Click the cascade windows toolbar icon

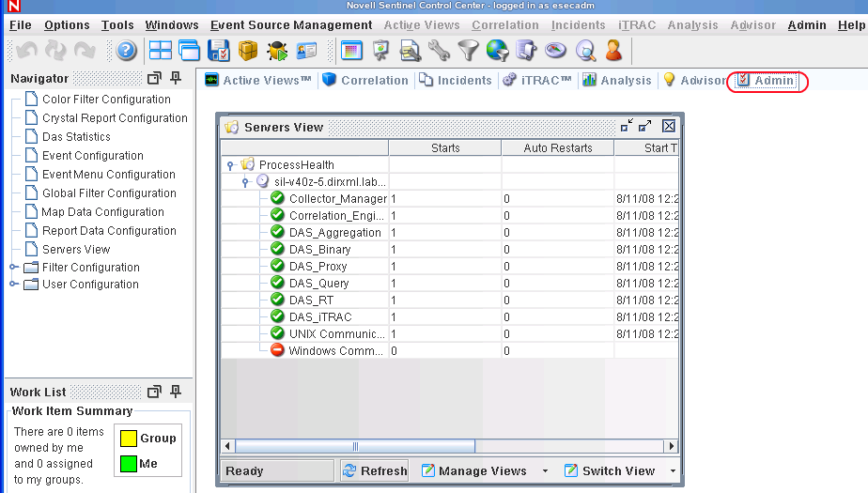[x=190, y=51]
